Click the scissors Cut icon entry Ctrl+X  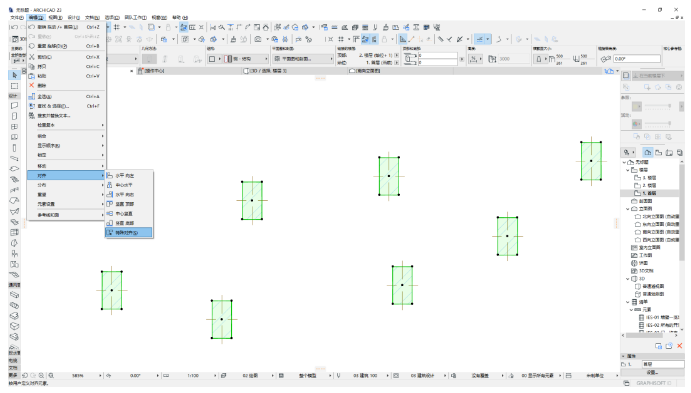pos(66,57)
